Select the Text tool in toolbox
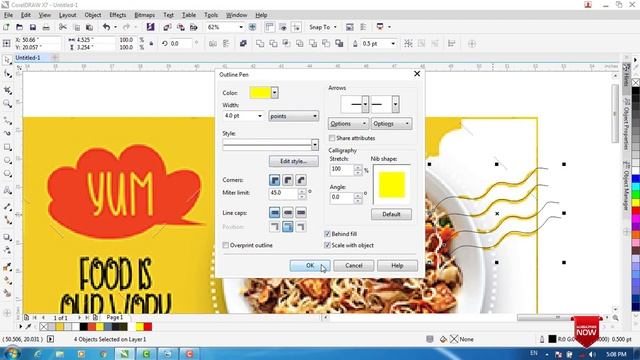The width and height of the screenshot is (640, 360). (x=7, y=190)
